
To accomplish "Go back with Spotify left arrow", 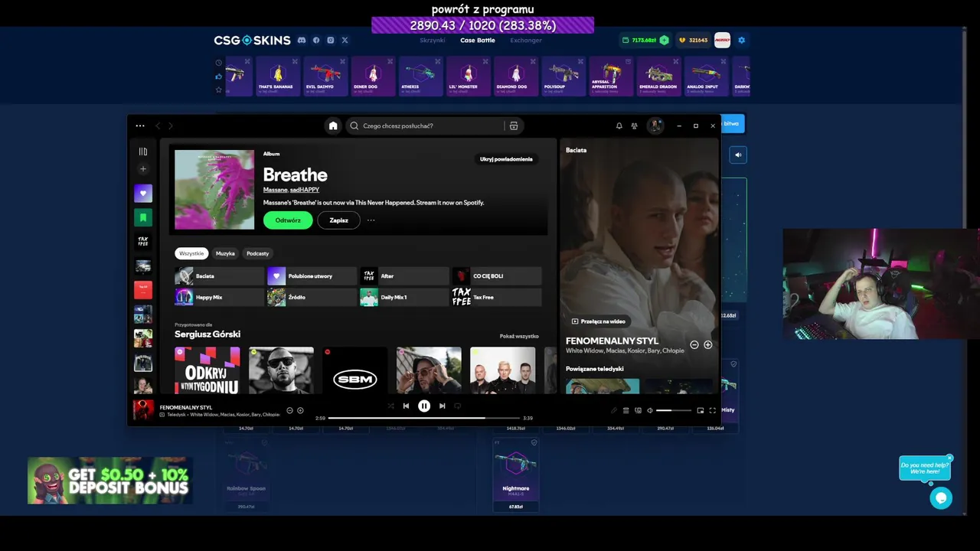I will [x=158, y=126].
